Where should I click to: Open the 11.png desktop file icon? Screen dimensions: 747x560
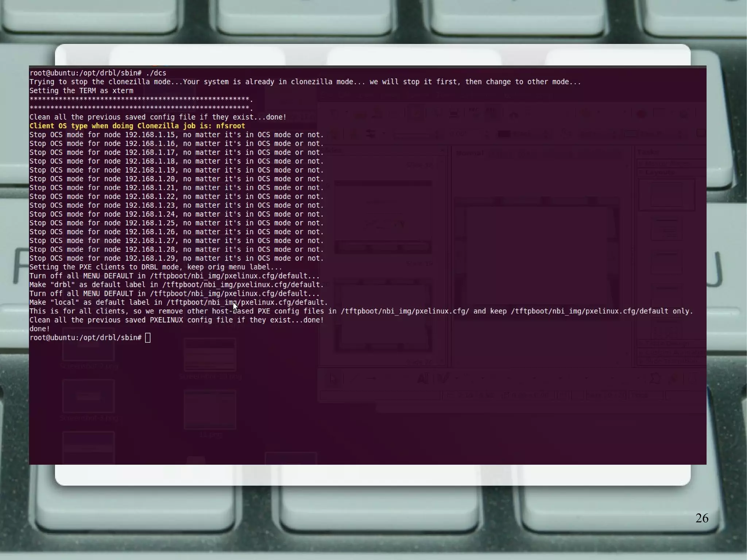[x=210, y=410]
